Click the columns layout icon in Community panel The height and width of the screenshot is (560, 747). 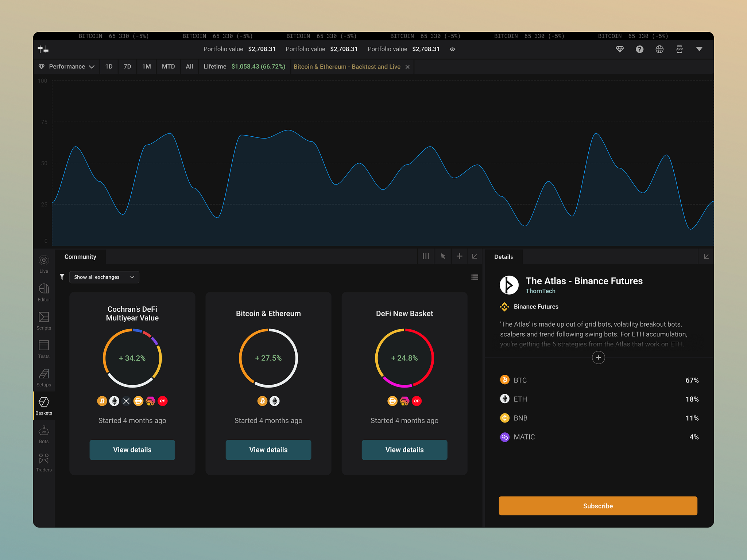[426, 256]
